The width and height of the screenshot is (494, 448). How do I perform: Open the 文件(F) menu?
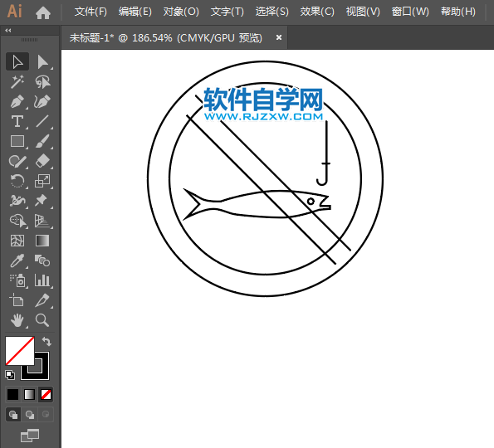pos(90,12)
